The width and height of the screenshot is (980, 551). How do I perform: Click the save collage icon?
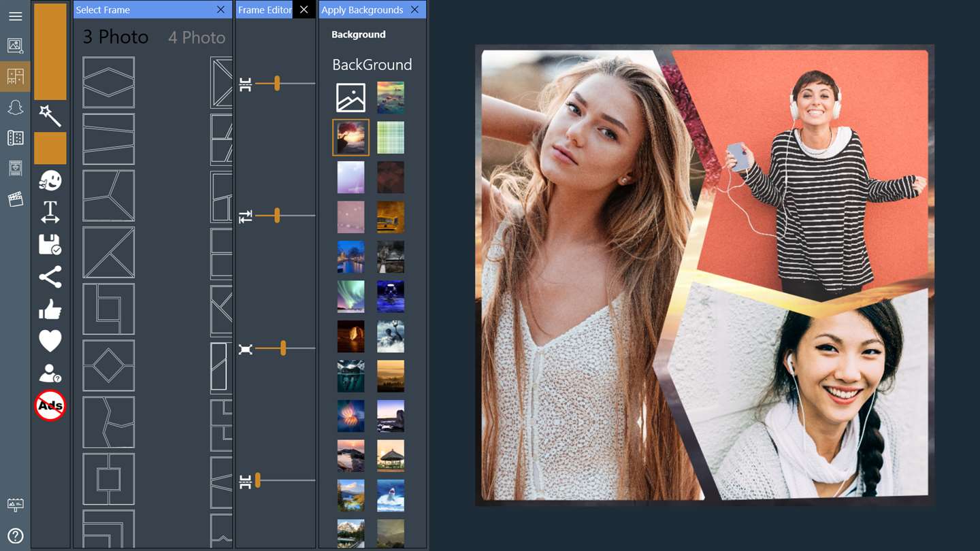point(50,245)
